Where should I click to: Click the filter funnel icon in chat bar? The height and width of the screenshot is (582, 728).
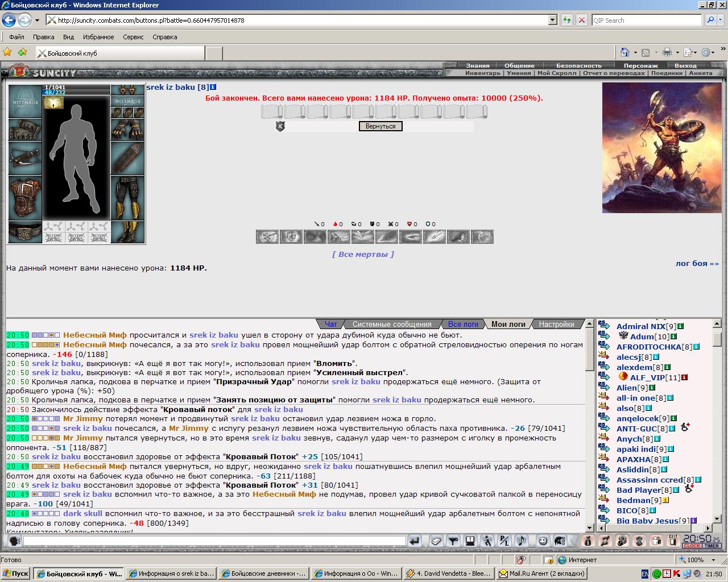point(453,541)
